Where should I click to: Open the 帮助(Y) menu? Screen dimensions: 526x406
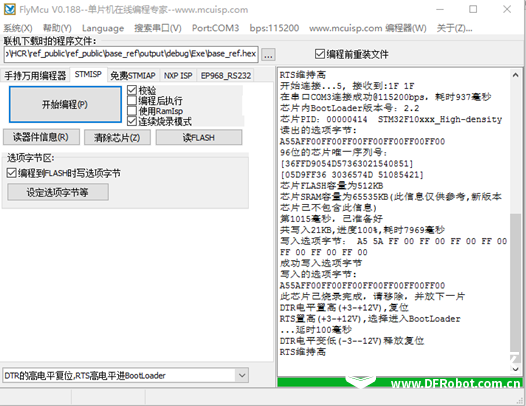(x=57, y=28)
